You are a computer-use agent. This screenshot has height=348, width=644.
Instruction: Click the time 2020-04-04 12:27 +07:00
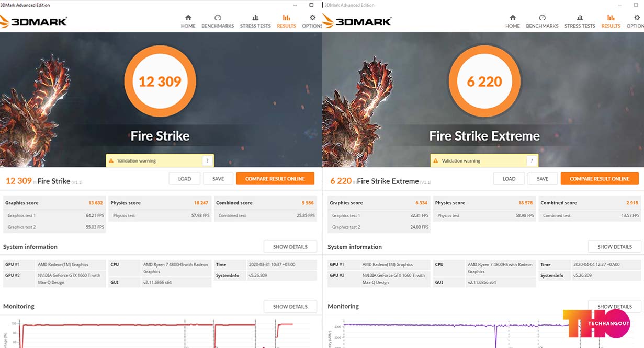coord(597,265)
